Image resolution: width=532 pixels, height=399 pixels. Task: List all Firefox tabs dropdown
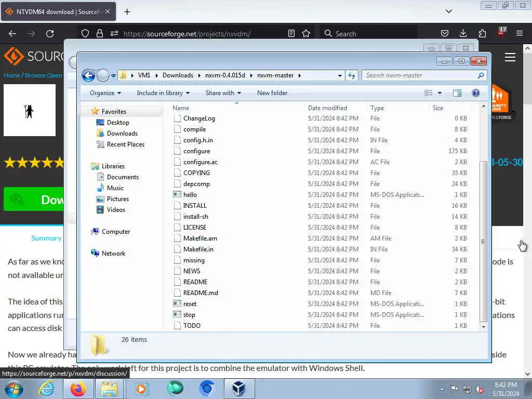[x=448, y=11]
